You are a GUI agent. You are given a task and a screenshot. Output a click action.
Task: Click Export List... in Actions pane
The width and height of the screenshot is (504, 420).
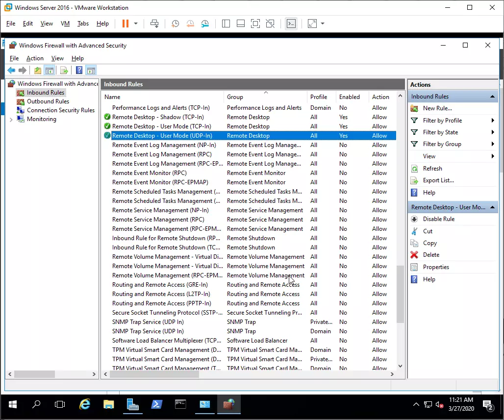click(x=438, y=180)
